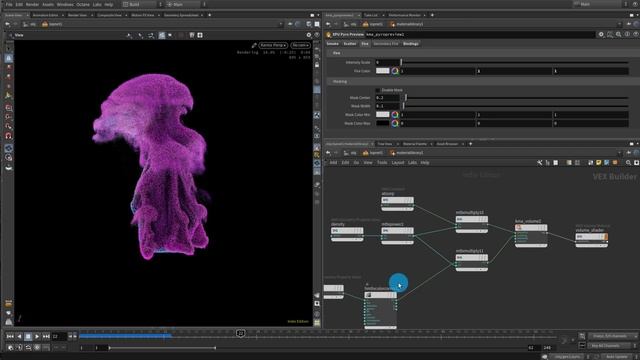Click the network list mode grid icon
This screenshot has height=360, width=640.
[556, 163]
